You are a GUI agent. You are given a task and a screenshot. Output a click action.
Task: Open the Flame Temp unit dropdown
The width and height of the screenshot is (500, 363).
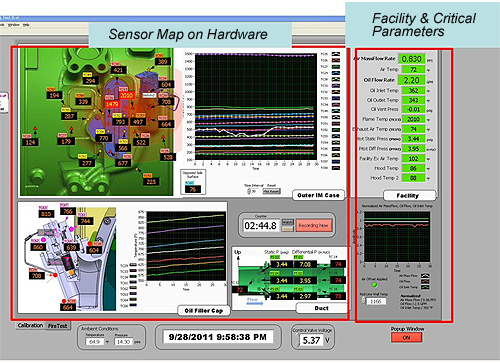[x=428, y=120]
